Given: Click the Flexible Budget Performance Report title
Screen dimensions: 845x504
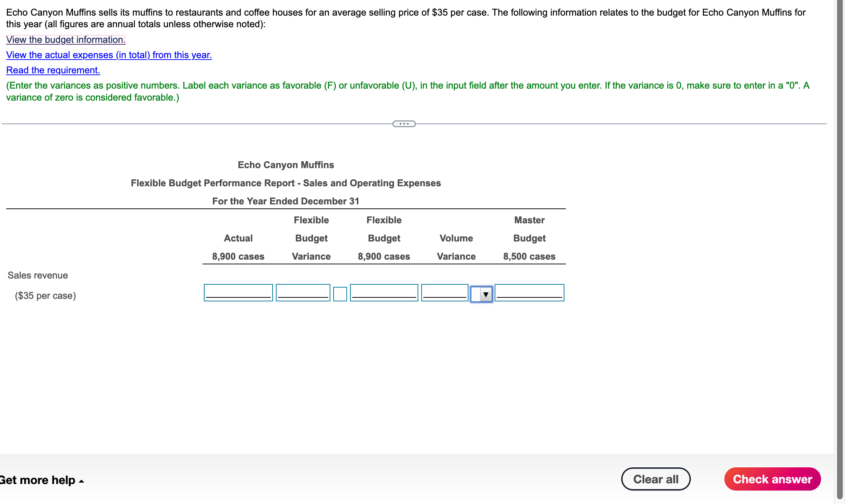Looking at the screenshot, I should pos(286,183).
